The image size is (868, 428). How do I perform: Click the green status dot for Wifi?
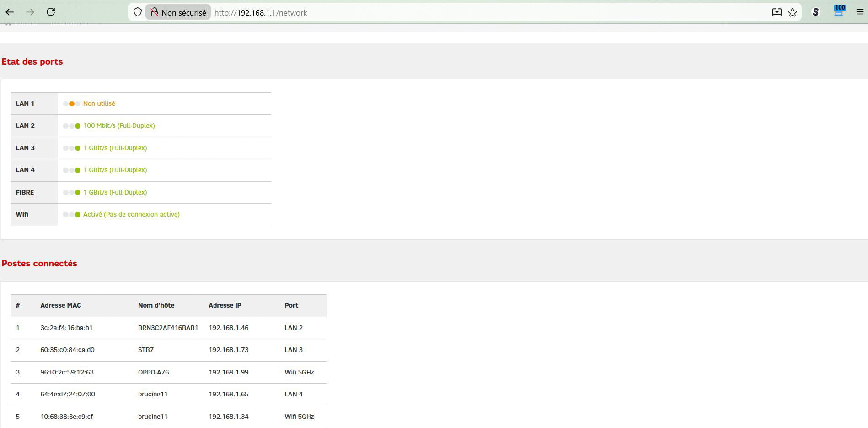tap(78, 215)
